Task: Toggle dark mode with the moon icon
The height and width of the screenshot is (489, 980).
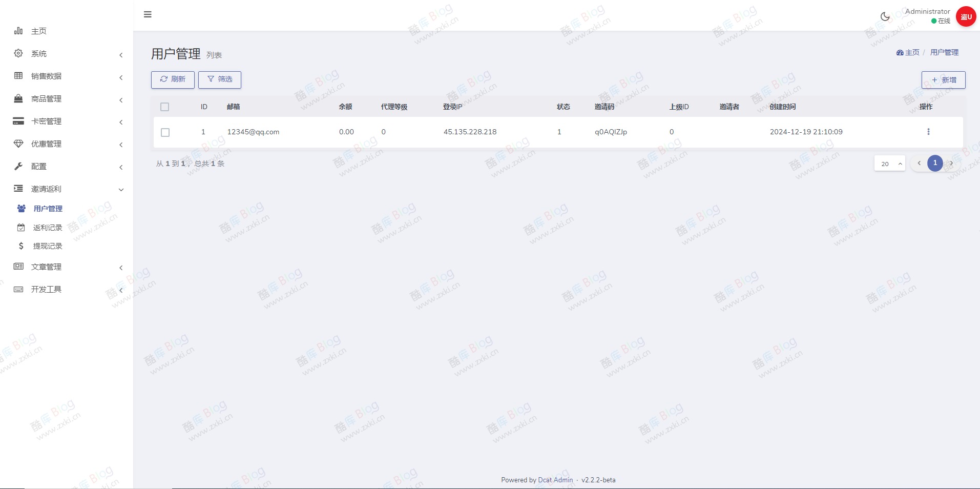Action: coord(886,16)
